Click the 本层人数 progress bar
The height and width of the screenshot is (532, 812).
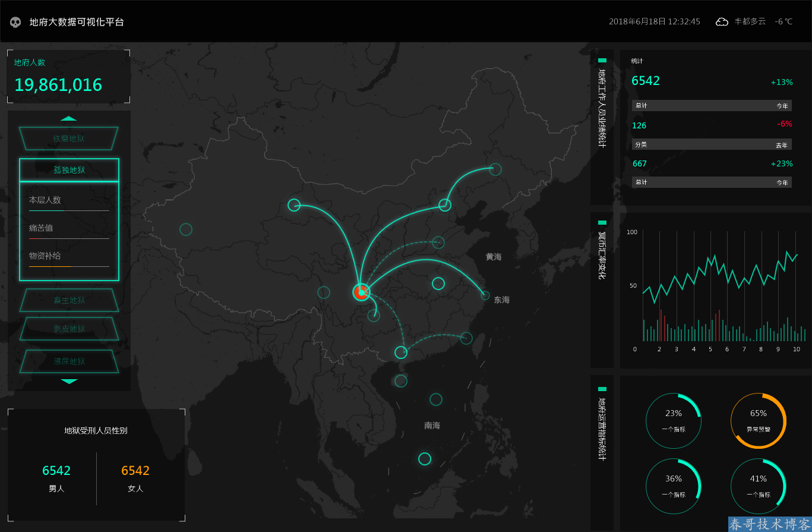coord(69,210)
